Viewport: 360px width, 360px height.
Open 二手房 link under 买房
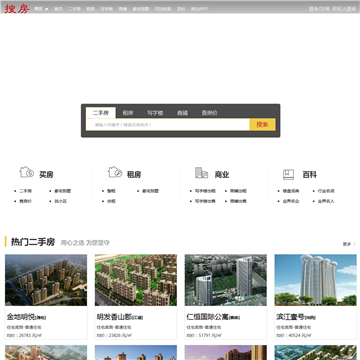[x=25, y=191]
